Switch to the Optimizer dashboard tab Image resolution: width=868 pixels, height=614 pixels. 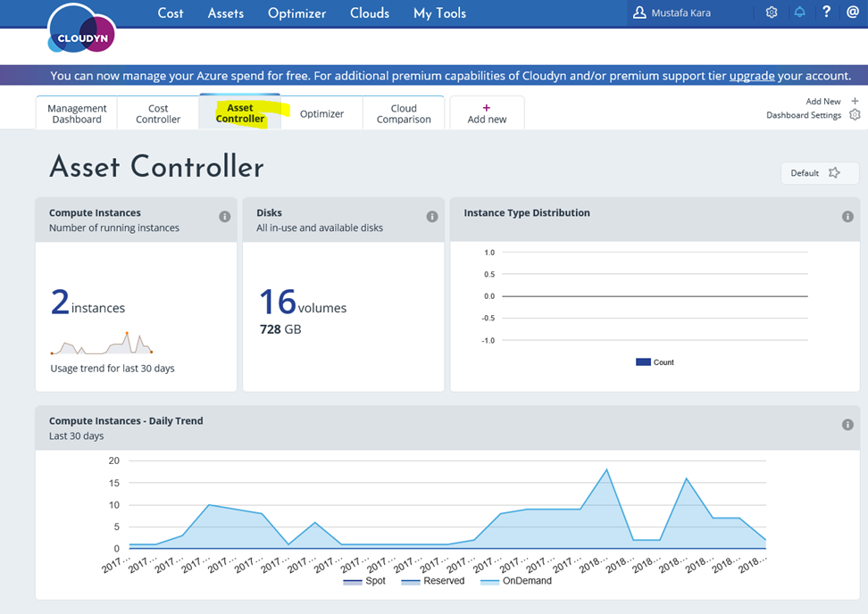pos(321,113)
